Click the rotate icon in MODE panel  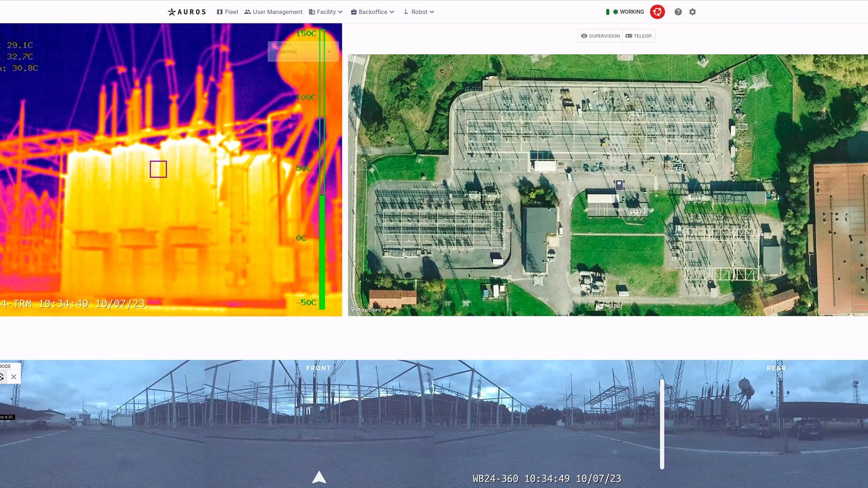(x=2, y=377)
